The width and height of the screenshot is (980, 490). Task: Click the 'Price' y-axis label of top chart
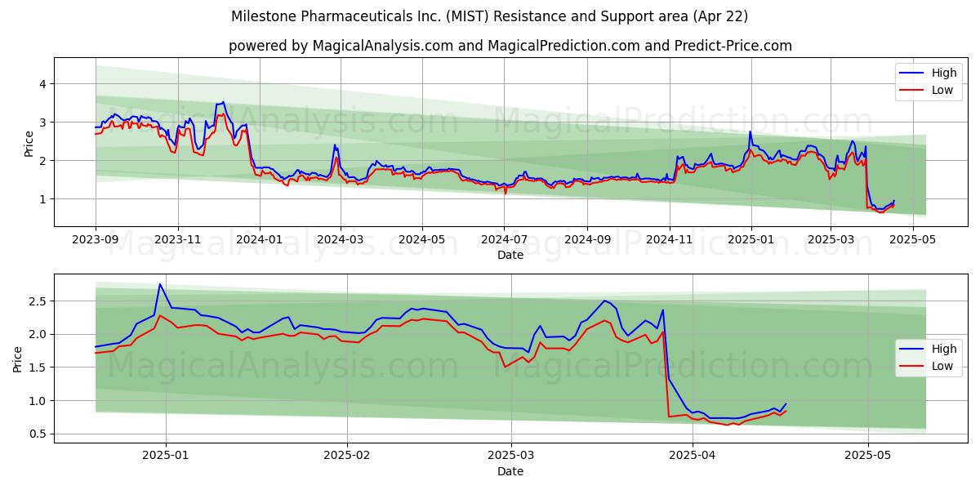click(29, 144)
